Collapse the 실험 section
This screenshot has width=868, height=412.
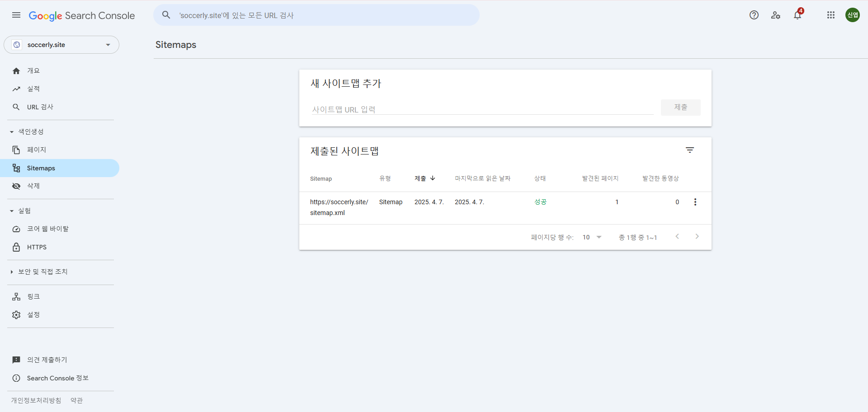click(21, 211)
